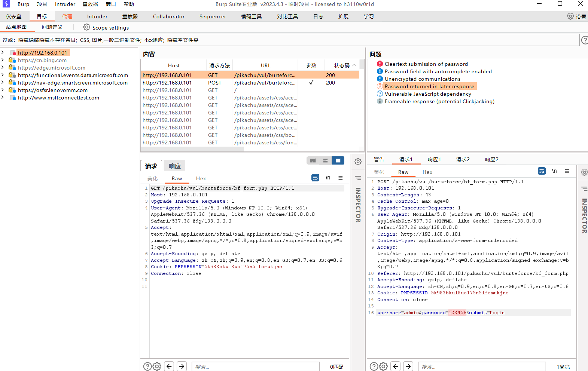Click left inspector layout lines icon
588x371 pixels.
pyautogui.click(x=358, y=178)
